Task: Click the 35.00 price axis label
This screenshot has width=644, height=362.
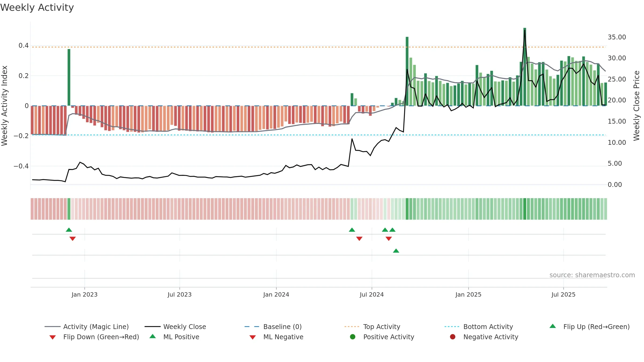Action: point(617,37)
